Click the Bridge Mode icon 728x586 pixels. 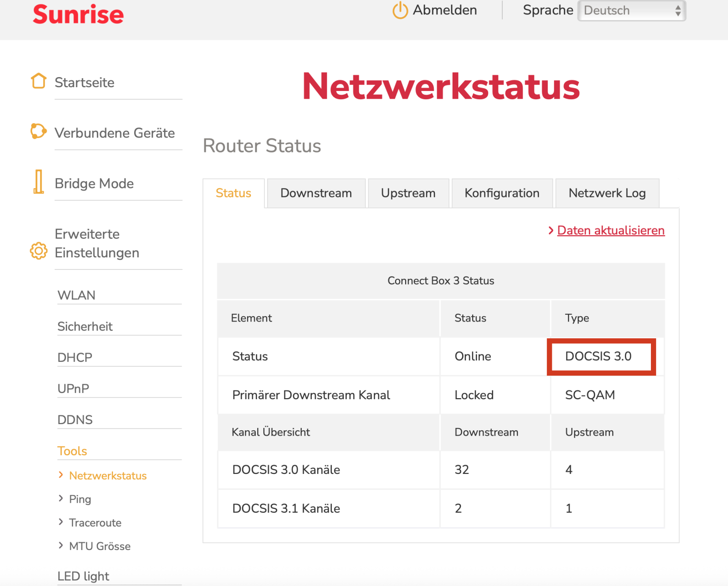point(38,182)
